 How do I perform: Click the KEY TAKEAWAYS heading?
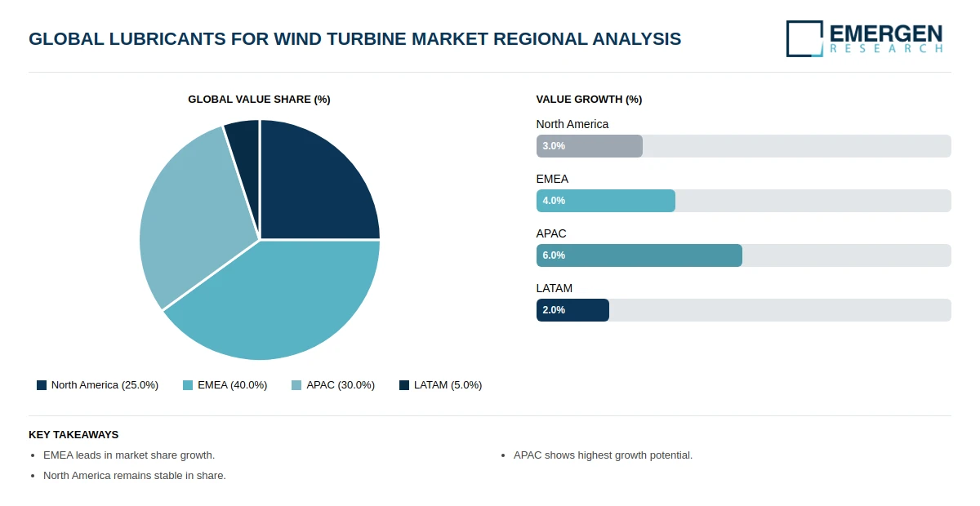[x=73, y=435]
